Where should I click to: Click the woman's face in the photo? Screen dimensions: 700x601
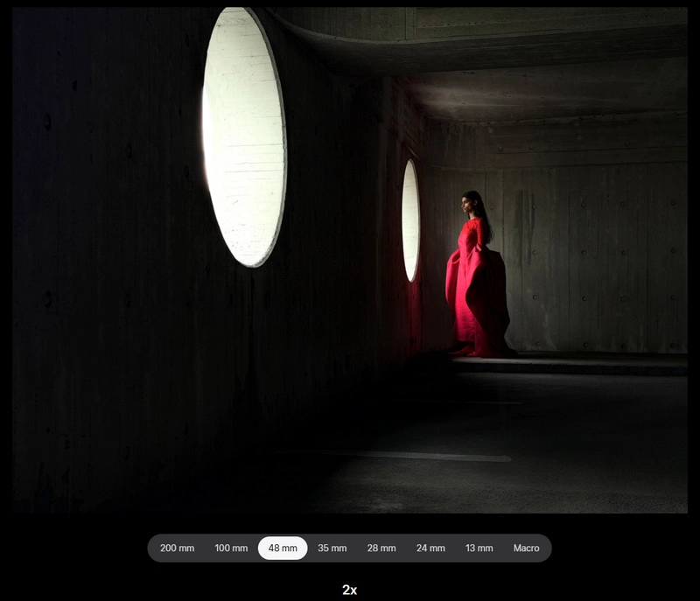point(467,205)
